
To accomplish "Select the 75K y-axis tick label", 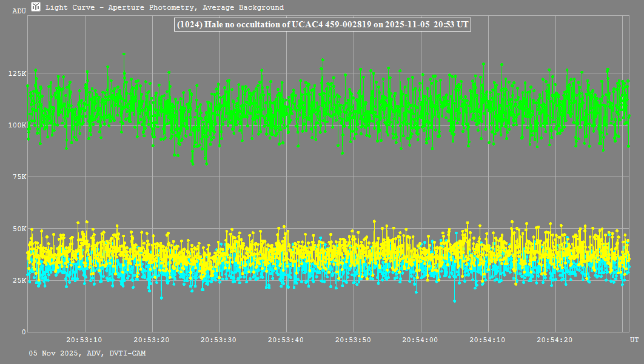I will 19,177.
